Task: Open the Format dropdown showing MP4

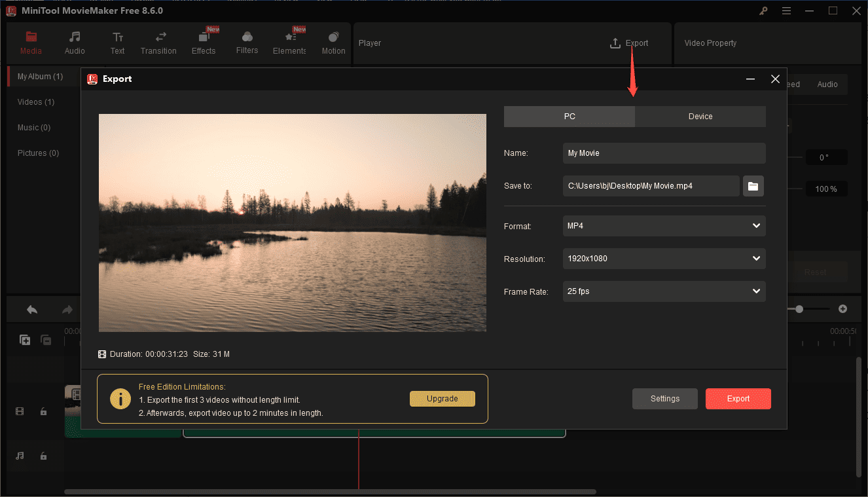Action: tap(664, 226)
